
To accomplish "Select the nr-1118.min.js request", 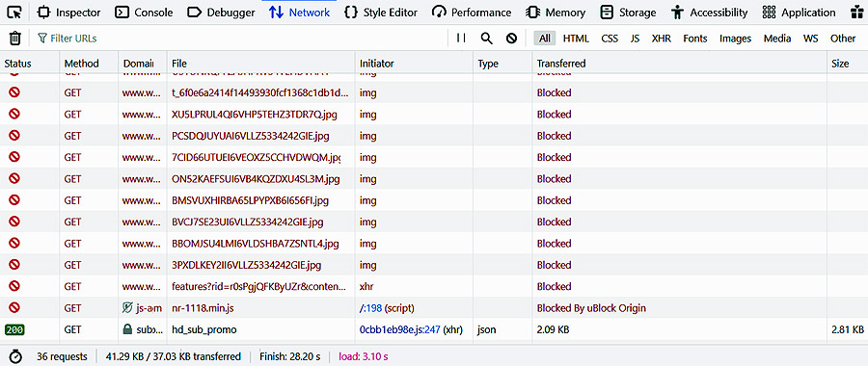I will pyautogui.click(x=434, y=308).
